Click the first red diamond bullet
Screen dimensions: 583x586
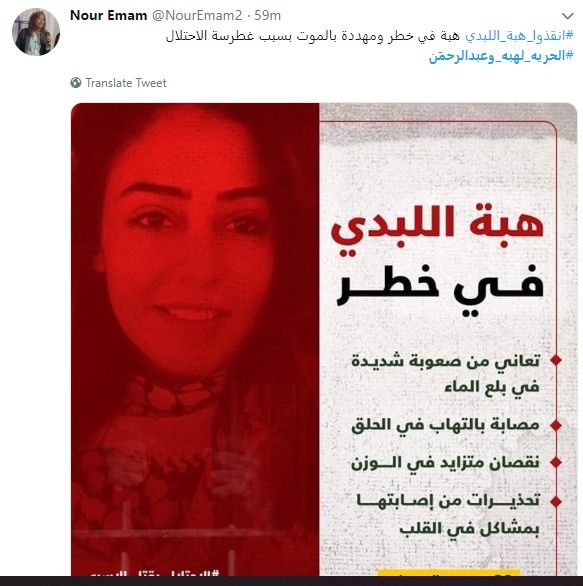556,361
